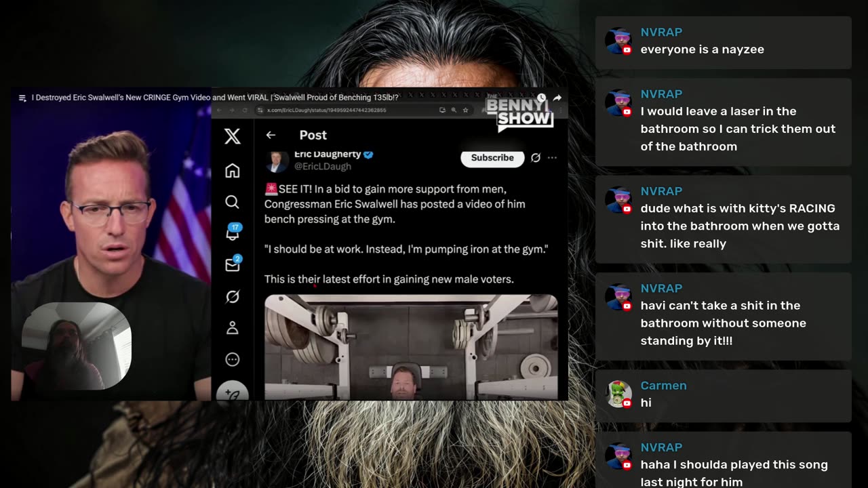Click username NVRAP above 'everyone is a nayzee'
Screen dimensions: 868x488
click(x=661, y=32)
